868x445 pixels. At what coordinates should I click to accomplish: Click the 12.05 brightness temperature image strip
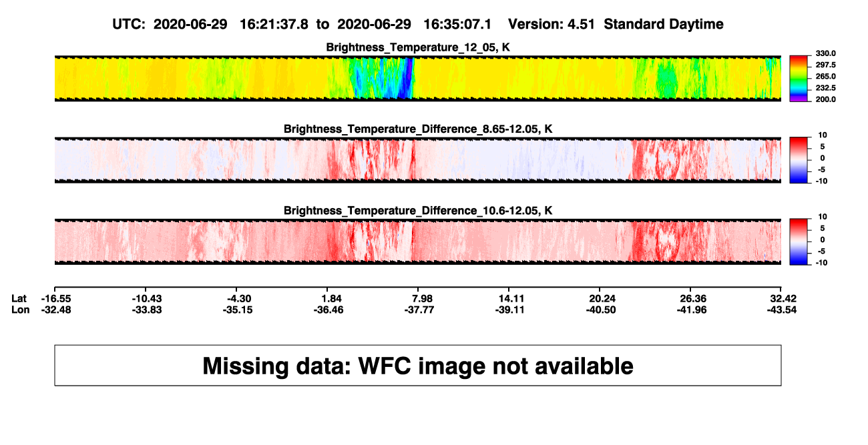click(x=417, y=79)
